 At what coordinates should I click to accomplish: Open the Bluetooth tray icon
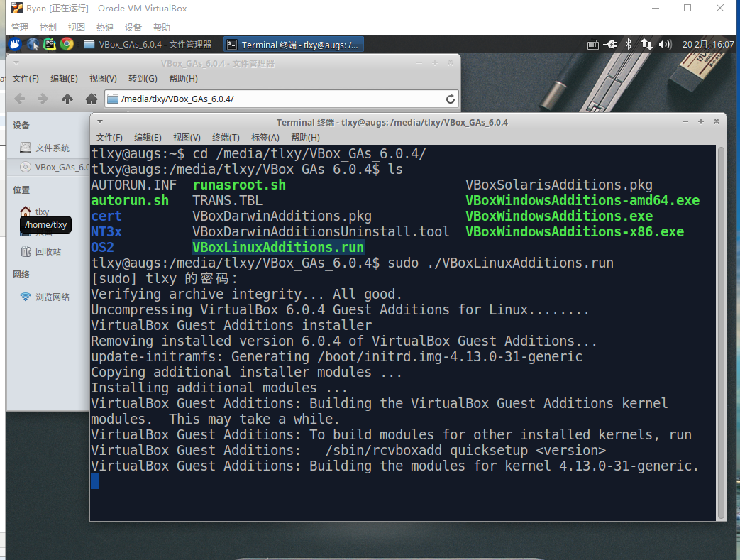coord(629,45)
